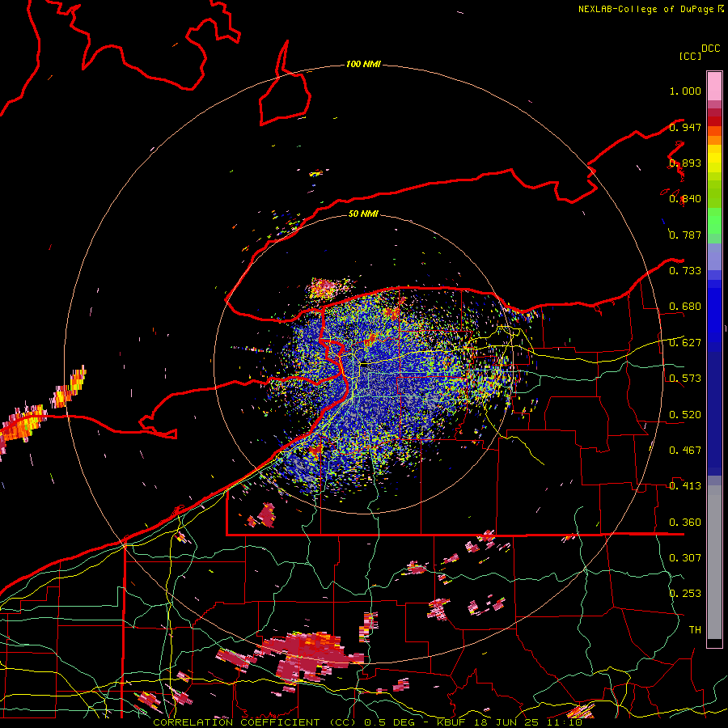The width and height of the screenshot is (728, 728).
Task: Select the 0.253 scale value
Action: coord(685,594)
